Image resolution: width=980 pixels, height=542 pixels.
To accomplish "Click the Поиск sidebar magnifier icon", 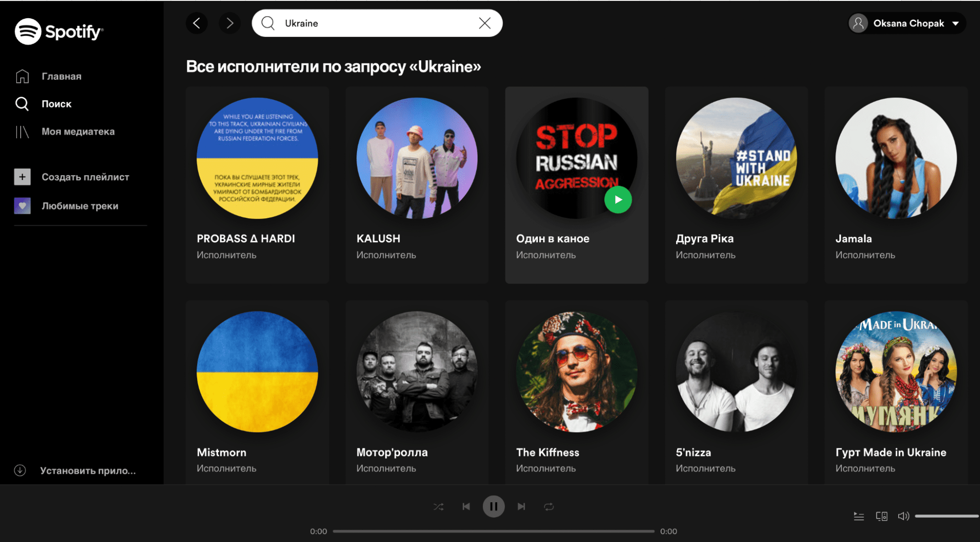I will tap(22, 104).
